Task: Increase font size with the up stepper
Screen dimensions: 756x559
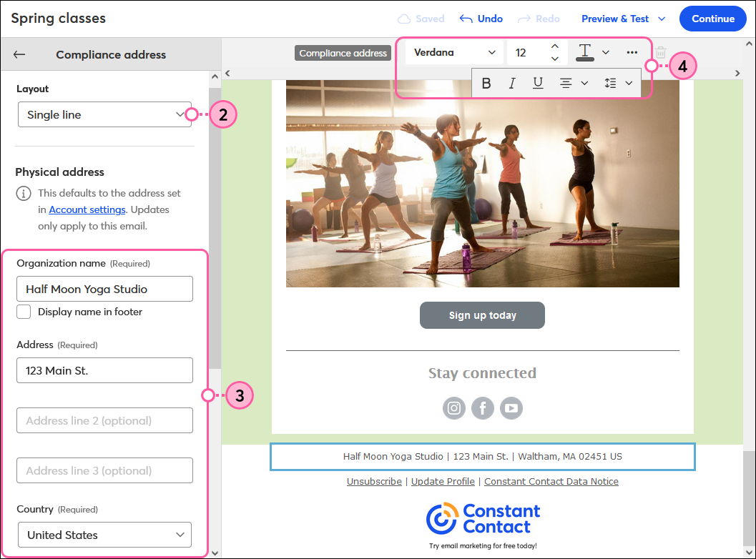Action: pyautogui.click(x=555, y=46)
